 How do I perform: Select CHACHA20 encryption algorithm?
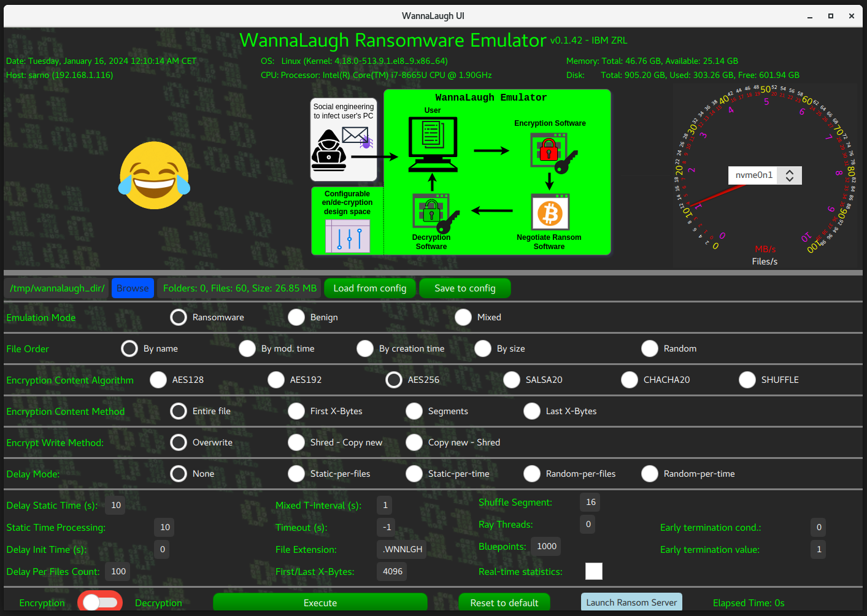[630, 380]
